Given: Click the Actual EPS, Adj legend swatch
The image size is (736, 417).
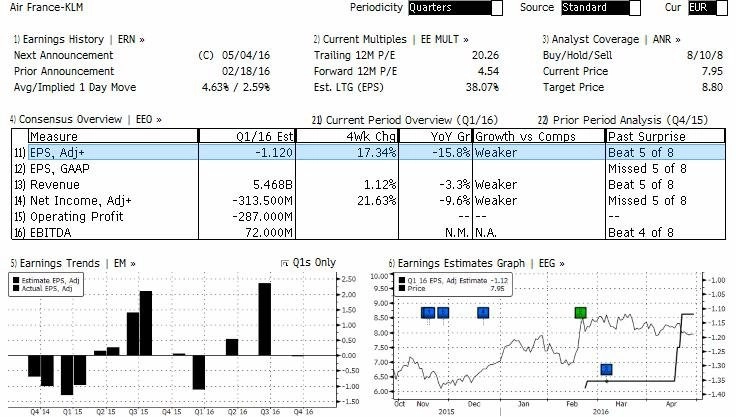Looking at the screenshot, I should 16,288.
